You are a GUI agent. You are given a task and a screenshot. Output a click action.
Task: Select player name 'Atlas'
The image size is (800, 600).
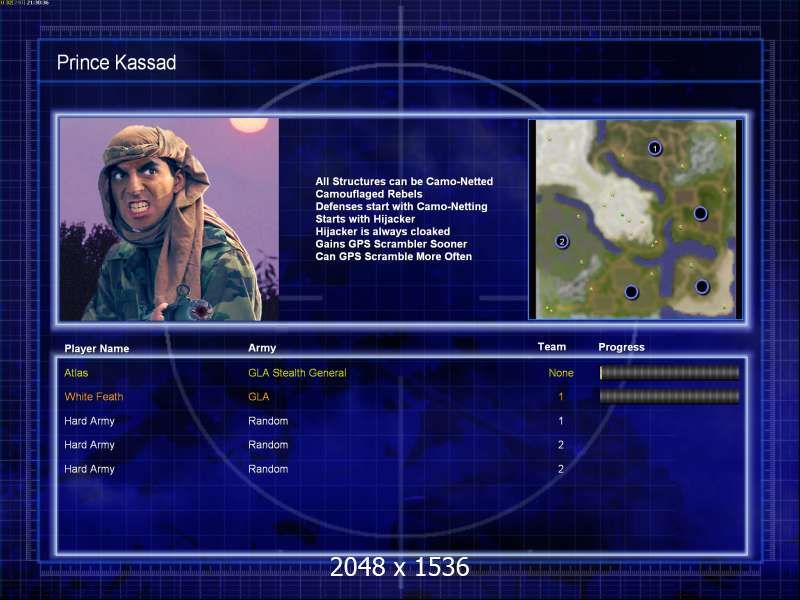click(x=76, y=373)
